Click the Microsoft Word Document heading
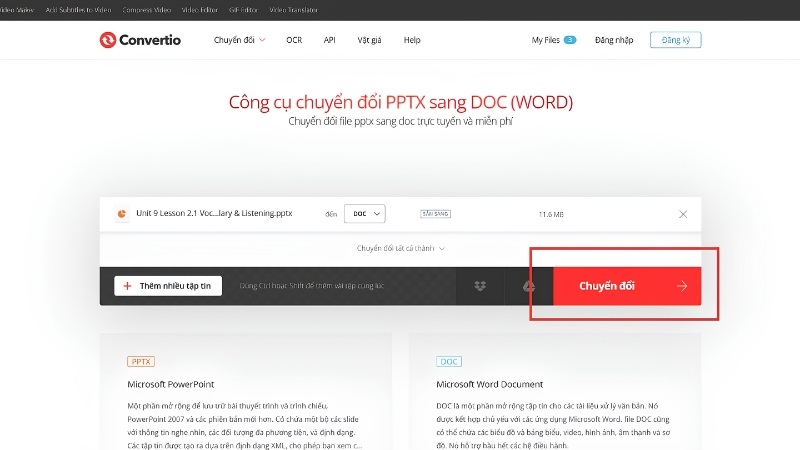The height and width of the screenshot is (450, 800). tap(489, 384)
